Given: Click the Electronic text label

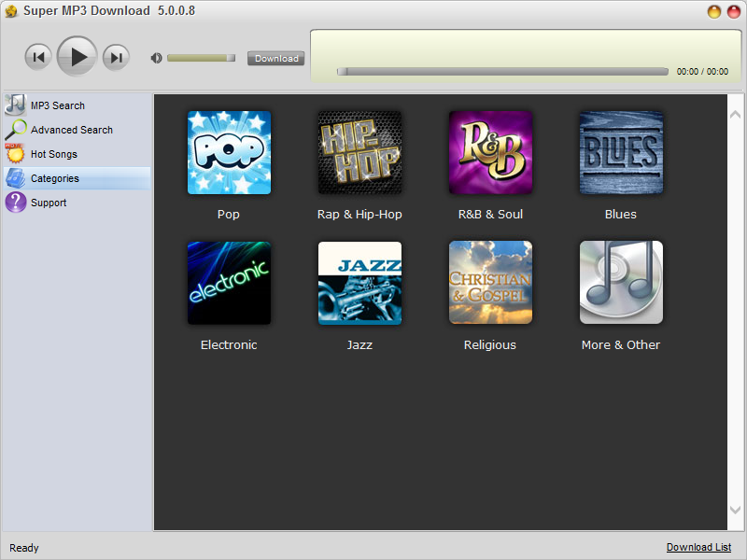Looking at the screenshot, I should click(229, 345).
